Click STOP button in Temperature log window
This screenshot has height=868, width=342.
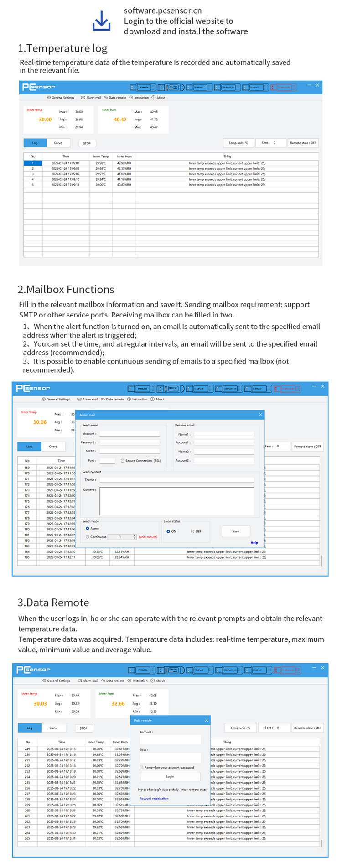(87, 143)
